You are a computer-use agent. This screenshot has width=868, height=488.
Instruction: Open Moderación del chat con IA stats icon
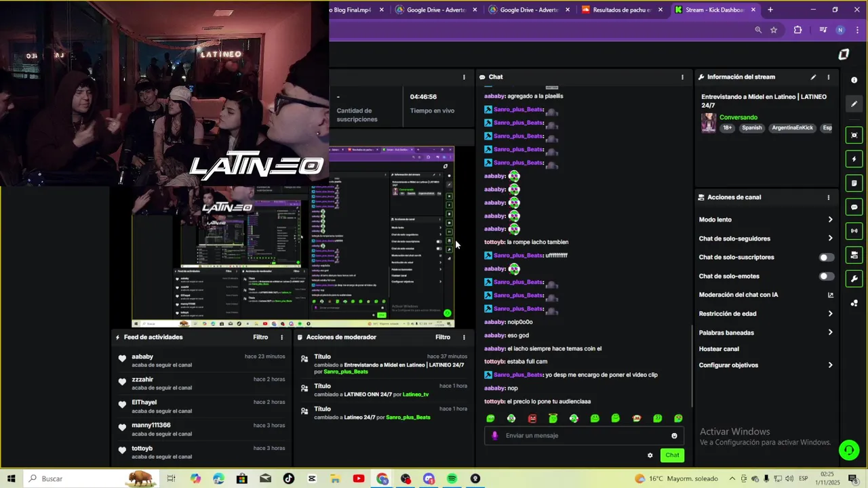830,295
